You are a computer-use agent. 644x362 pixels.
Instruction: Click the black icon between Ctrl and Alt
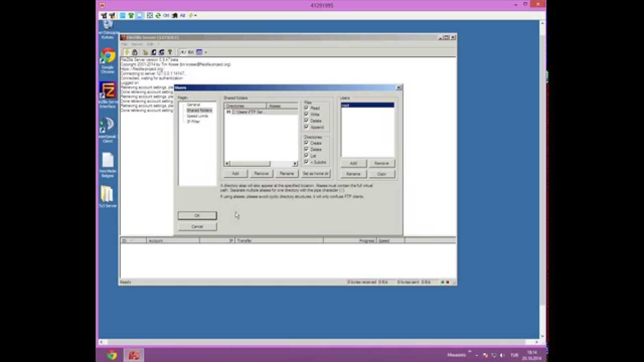pyautogui.click(x=175, y=16)
